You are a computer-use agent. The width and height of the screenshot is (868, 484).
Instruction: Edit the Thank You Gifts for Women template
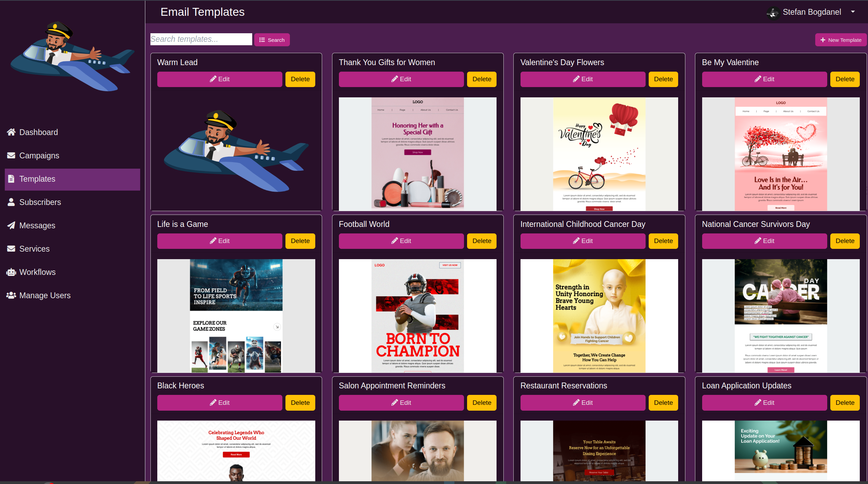[401, 79]
